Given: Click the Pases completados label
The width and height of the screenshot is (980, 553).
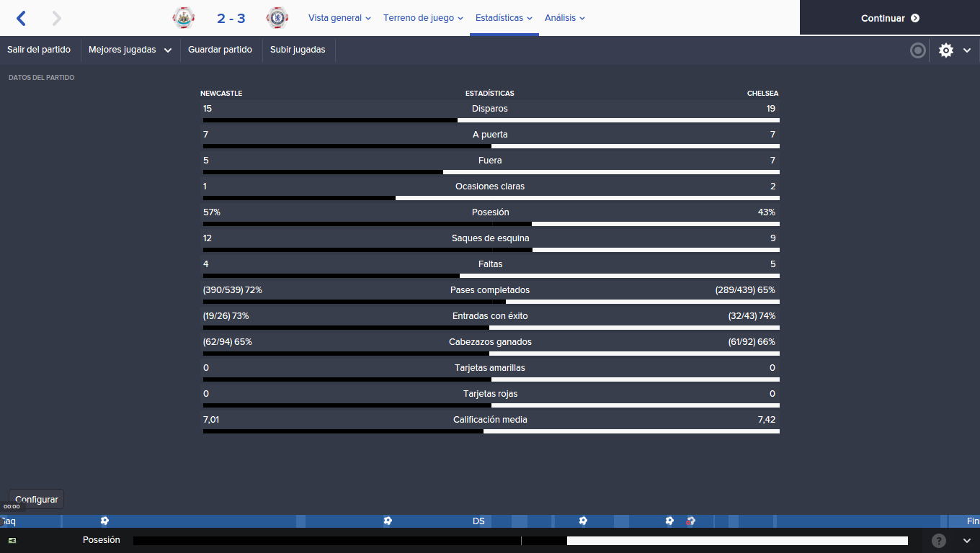Looking at the screenshot, I should point(490,290).
